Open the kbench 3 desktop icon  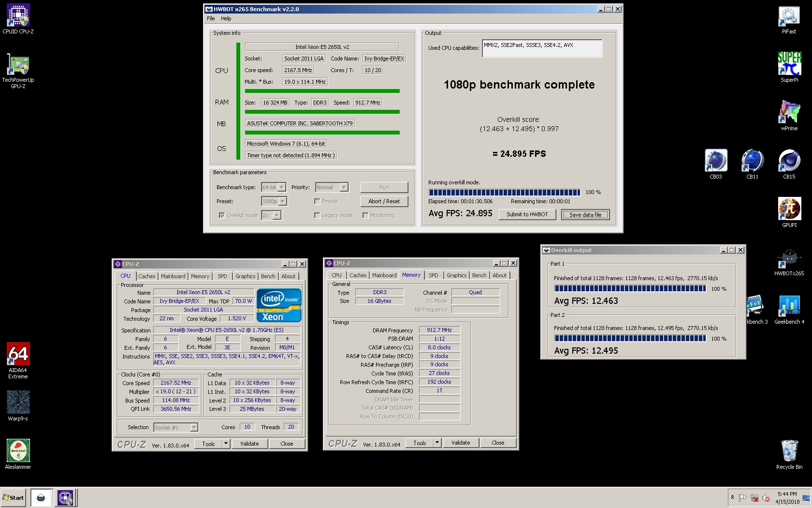coord(756,310)
